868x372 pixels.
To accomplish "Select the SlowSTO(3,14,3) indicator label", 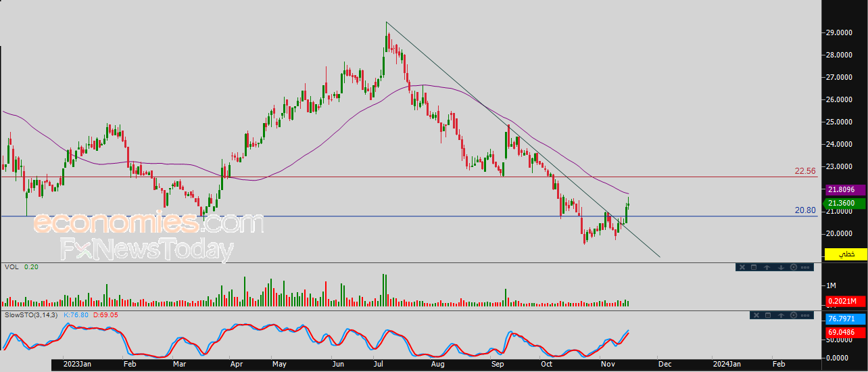I will 31,315.
